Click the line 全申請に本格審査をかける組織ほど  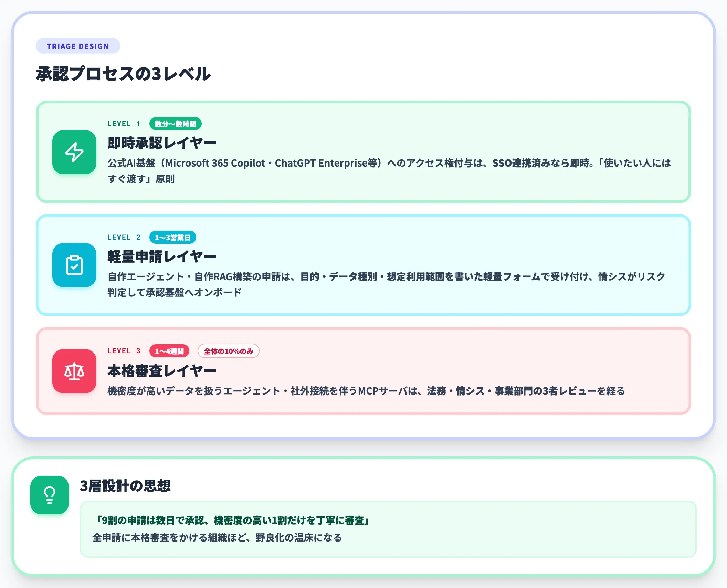tap(217, 537)
